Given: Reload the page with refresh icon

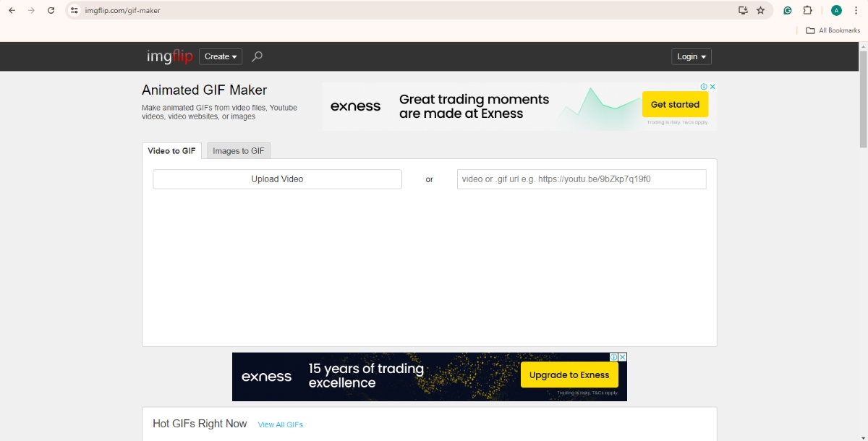Looking at the screenshot, I should [x=51, y=10].
